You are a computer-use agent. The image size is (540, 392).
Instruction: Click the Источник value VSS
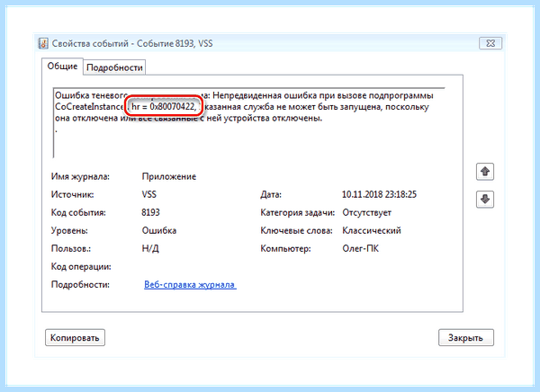[149, 194]
